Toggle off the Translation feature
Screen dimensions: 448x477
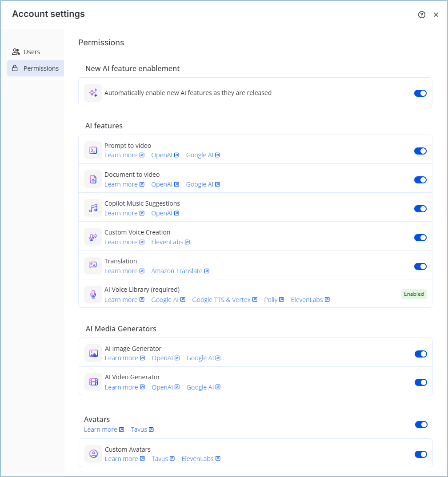coord(420,266)
